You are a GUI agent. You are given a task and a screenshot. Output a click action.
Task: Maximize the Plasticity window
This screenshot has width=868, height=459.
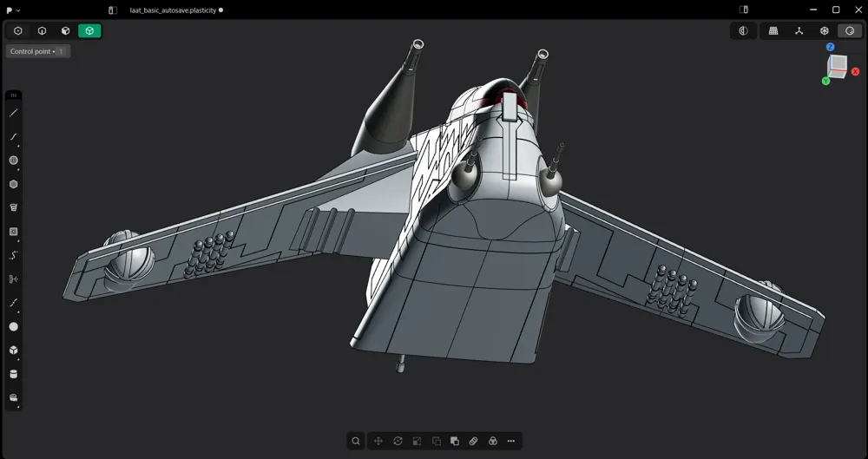[x=836, y=10]
